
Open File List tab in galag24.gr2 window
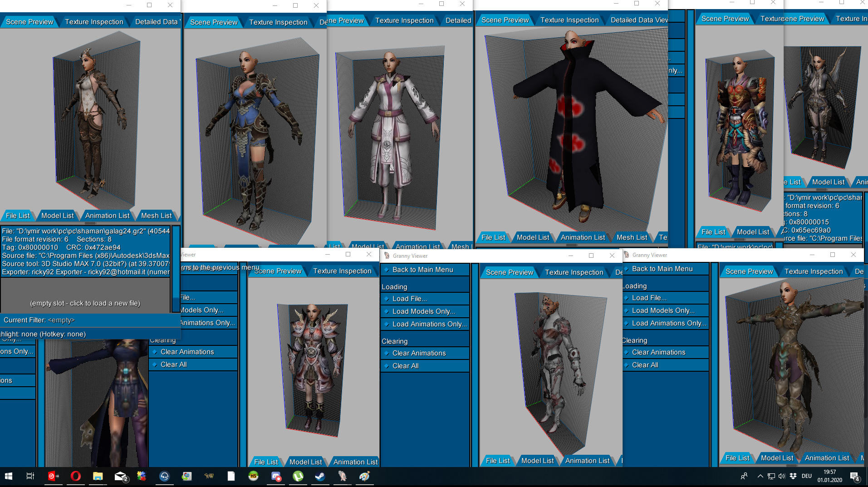18,216
